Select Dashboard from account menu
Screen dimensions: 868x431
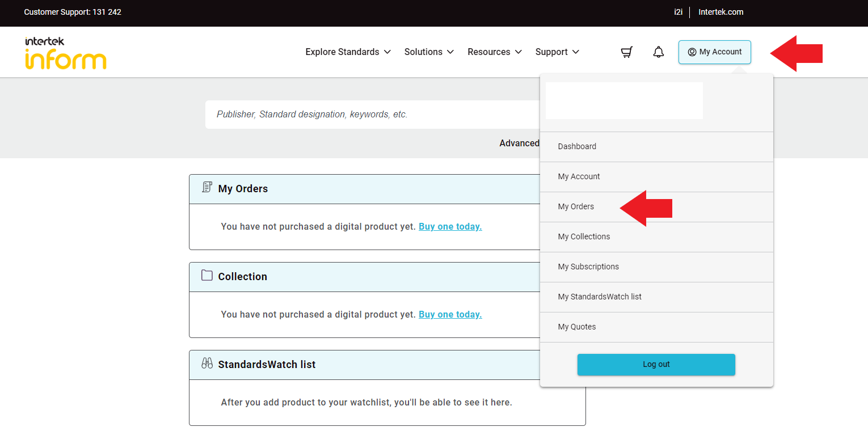click(x=577, y=146)
